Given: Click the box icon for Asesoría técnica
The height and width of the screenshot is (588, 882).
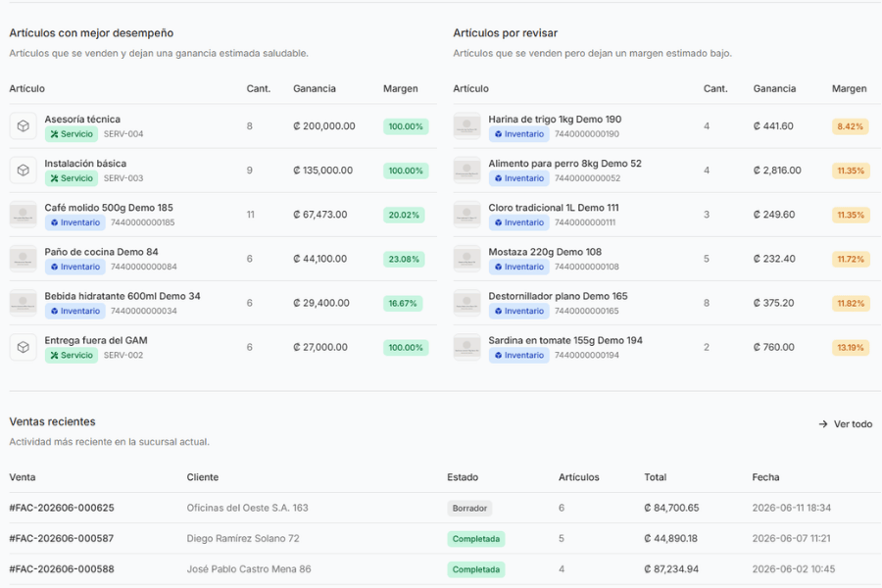Looking at the screenshot, I should [x=24, y=126].
